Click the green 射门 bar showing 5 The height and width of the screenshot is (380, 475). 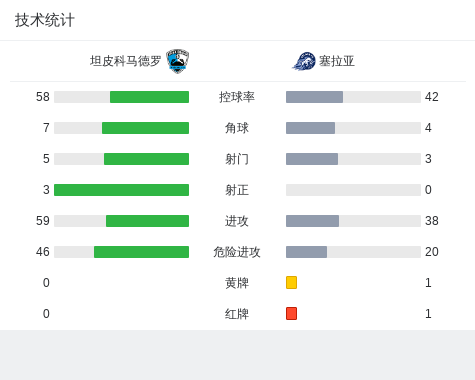click(146, 159)
